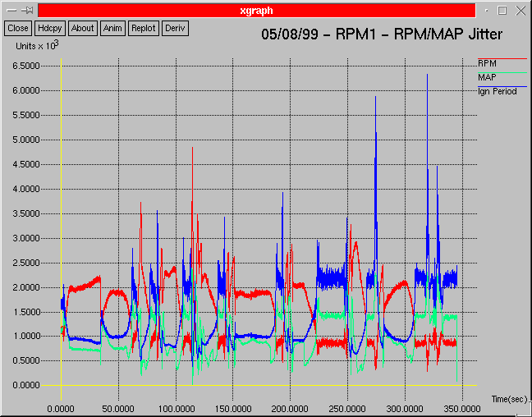The width and height of the screenshot is (532, 417).
Task: Click the graph title RPM/MAP Jitter
Action: pos(382,34)
